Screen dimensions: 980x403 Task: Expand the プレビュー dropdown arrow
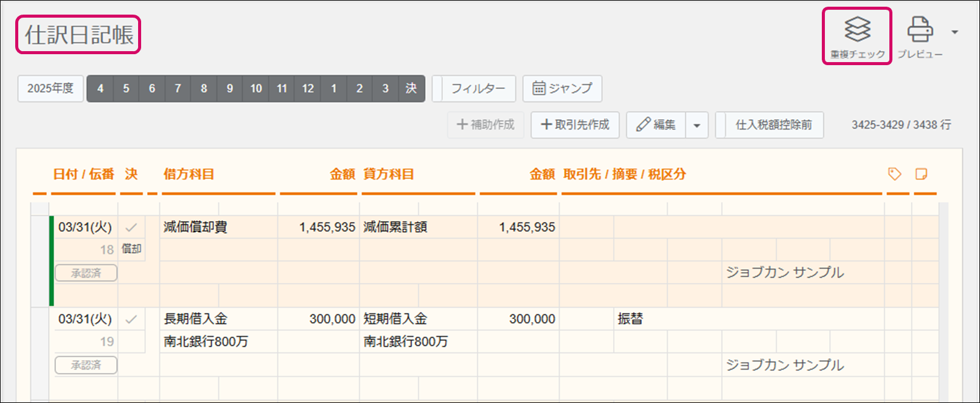click(955, 32)
